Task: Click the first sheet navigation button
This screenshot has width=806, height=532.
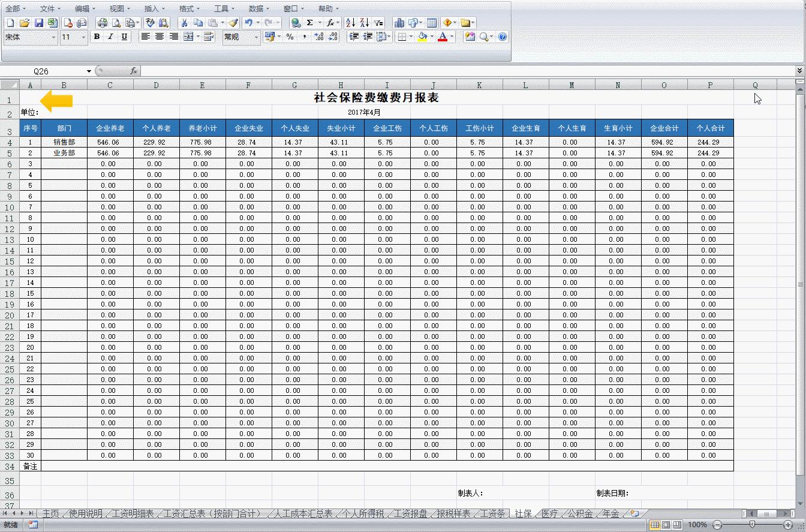Action: (5, 514)
